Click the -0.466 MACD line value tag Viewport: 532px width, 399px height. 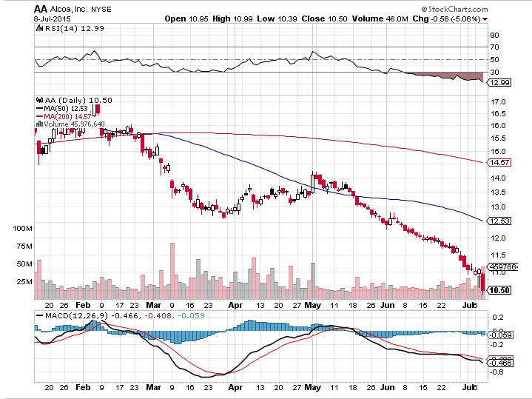[x=500, y=363]
